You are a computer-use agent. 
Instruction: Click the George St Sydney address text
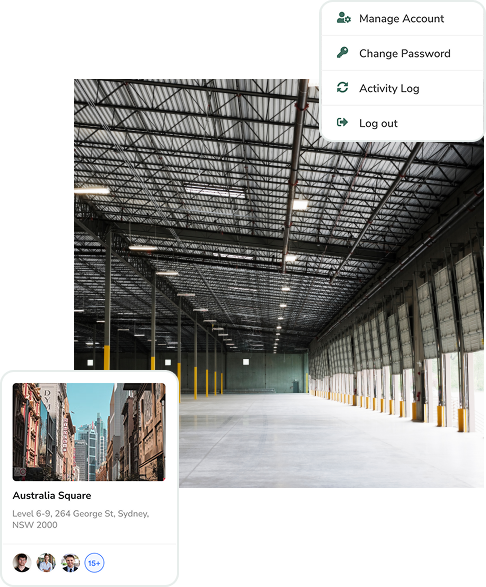pyautogui.click(x=81, y=519)
